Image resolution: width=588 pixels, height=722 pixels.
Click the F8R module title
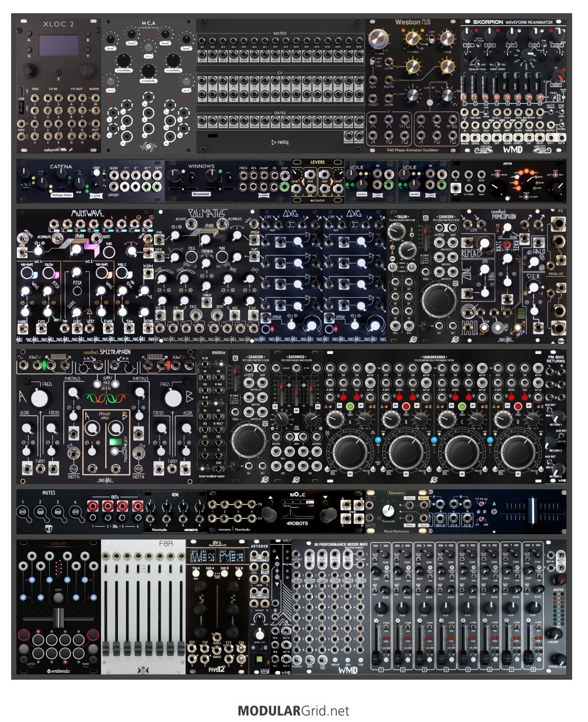click(166, 544)
